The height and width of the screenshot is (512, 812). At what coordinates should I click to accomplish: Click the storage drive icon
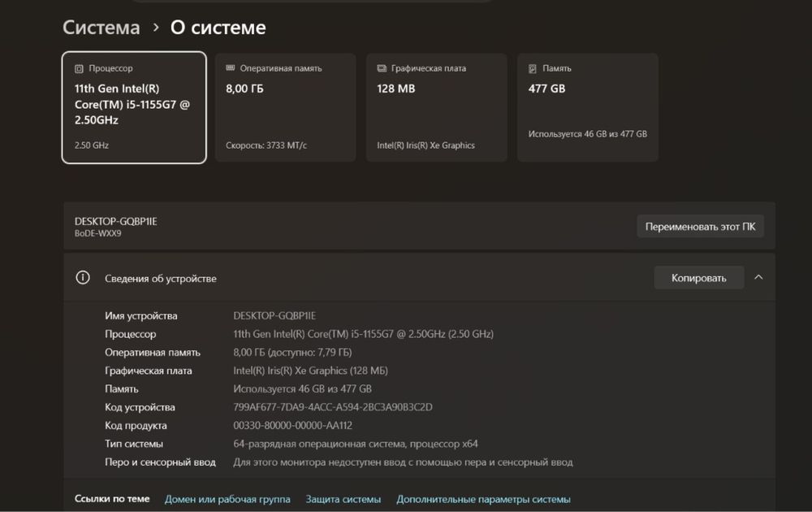(x=533, y=68)
